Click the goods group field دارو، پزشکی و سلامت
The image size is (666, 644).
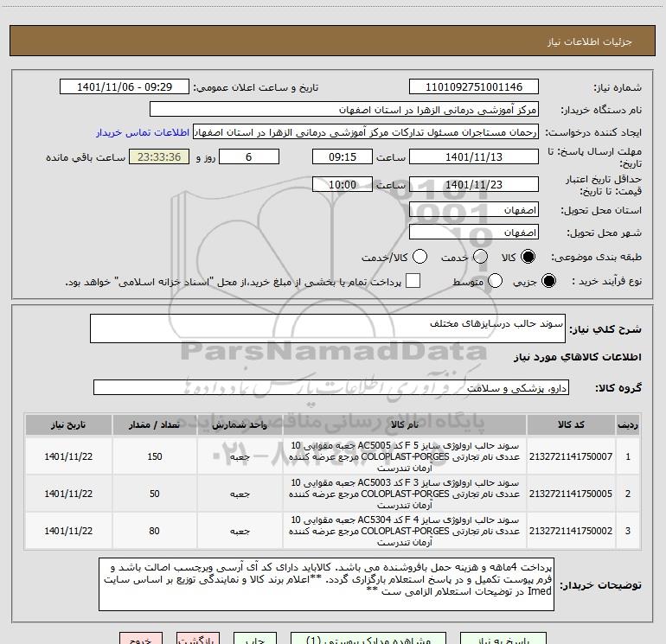point(331,387)
